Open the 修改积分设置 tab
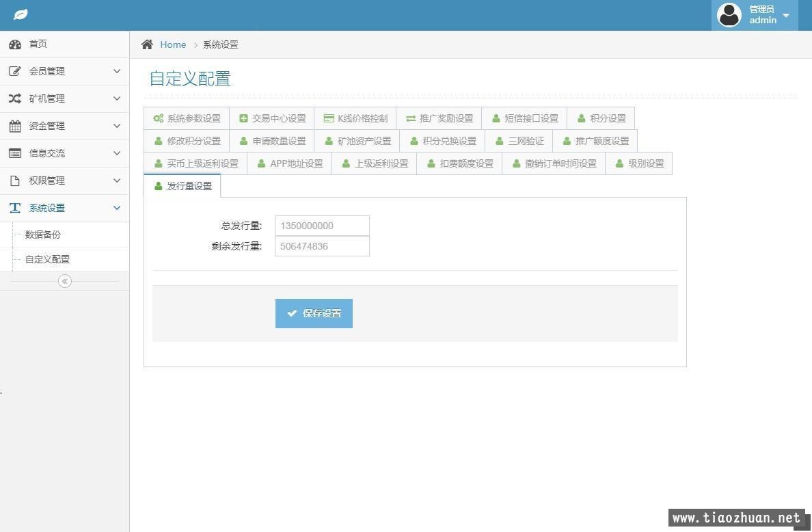The image size is (812, 532). click(x=187, y=141)
